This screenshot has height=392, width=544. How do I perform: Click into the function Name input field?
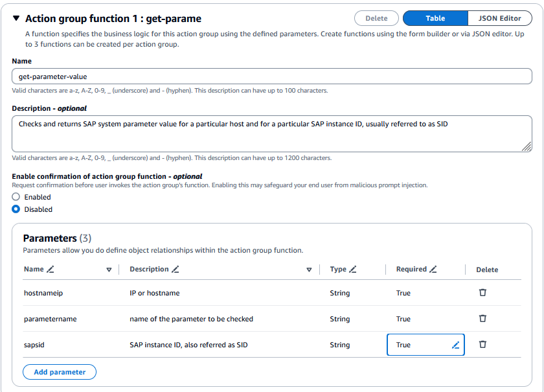coord(272,76)
